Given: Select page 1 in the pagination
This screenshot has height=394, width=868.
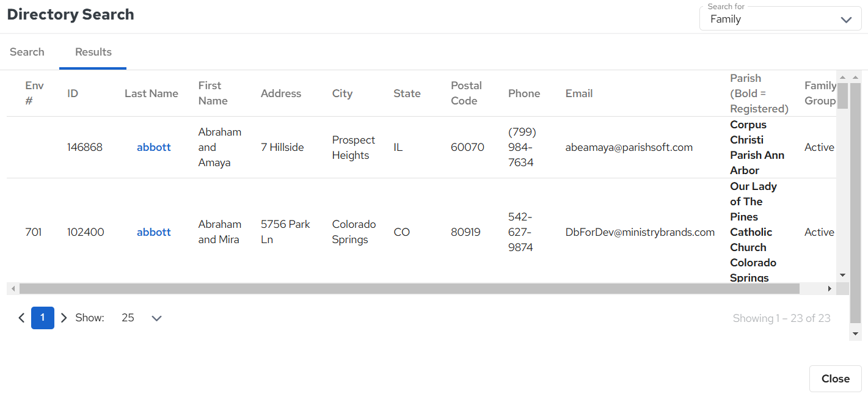Looking at the screenshot, I should [43, 318].
